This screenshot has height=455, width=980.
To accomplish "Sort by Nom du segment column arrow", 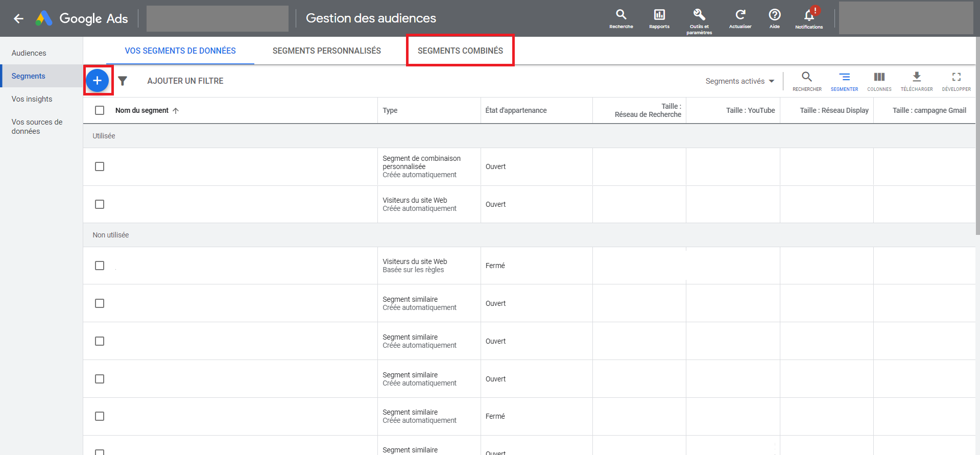I will pos(176,111).
